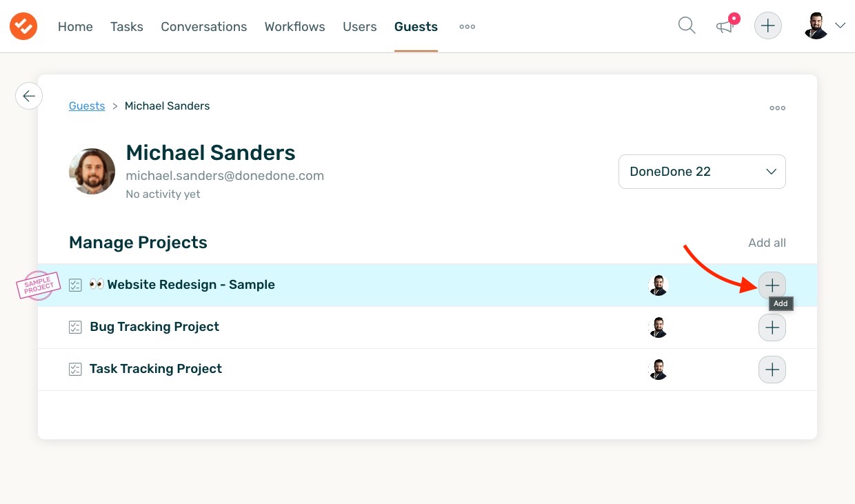855x504 pixels.
Task: Open Website Redesign - Sample project name
Action: pos(191,285)
